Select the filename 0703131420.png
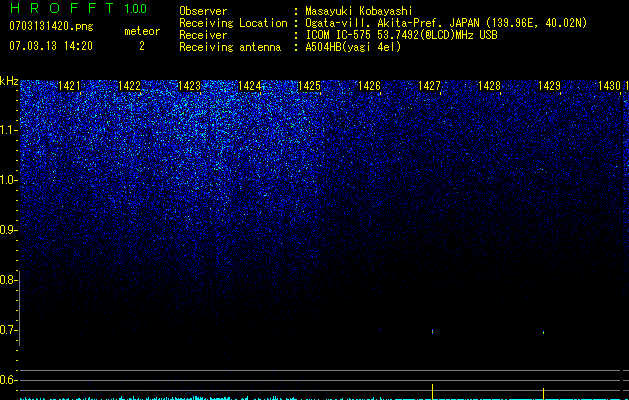This screenshot has height=400, width=629. 51,26
